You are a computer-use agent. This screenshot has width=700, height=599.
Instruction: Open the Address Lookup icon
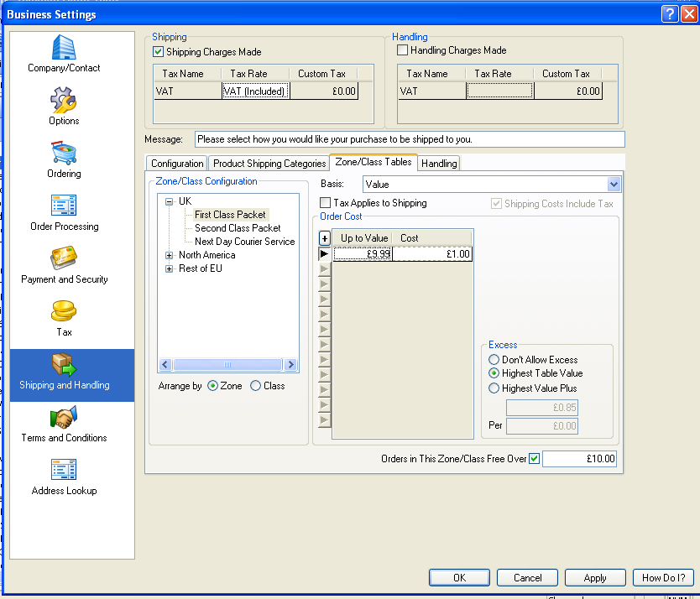[x=64, y=471]
